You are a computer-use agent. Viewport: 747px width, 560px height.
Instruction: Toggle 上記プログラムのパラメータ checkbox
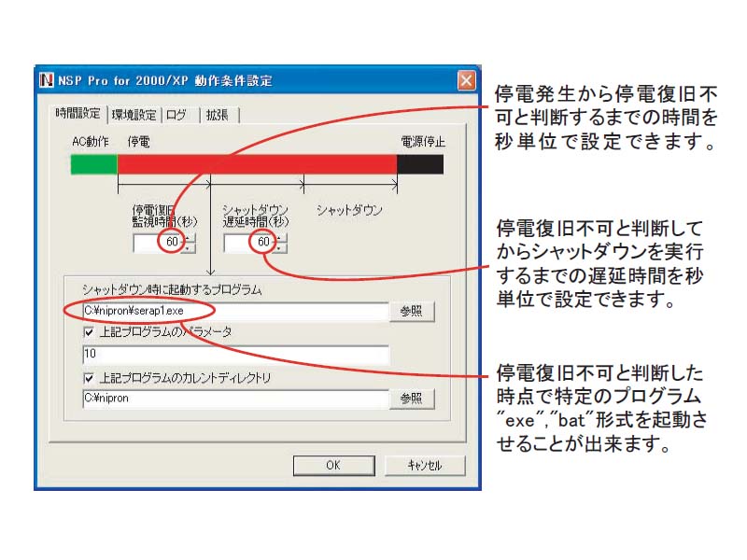89,332
